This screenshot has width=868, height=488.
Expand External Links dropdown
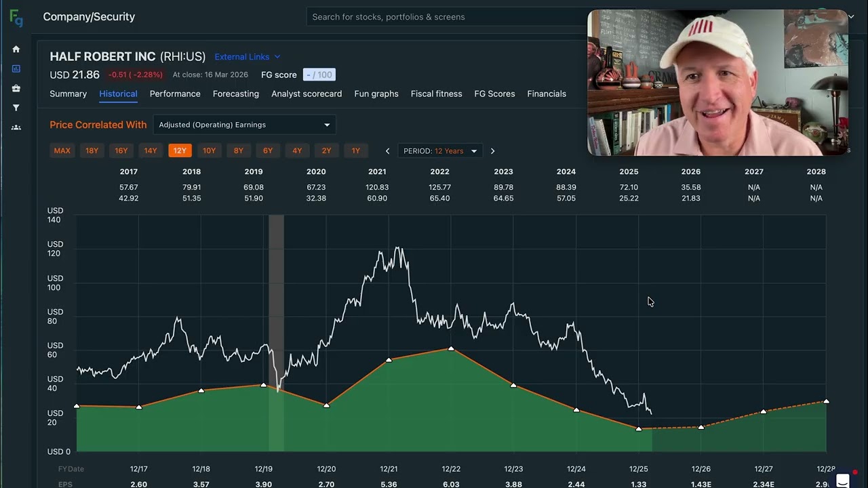[248, 57]
